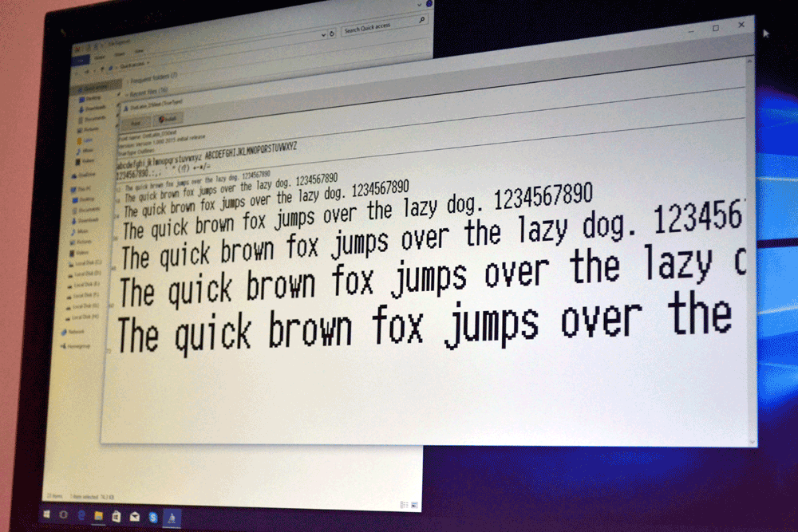Select Homegroup in the navigation pane
Viewport: 798px width, 532px height.
75,346
